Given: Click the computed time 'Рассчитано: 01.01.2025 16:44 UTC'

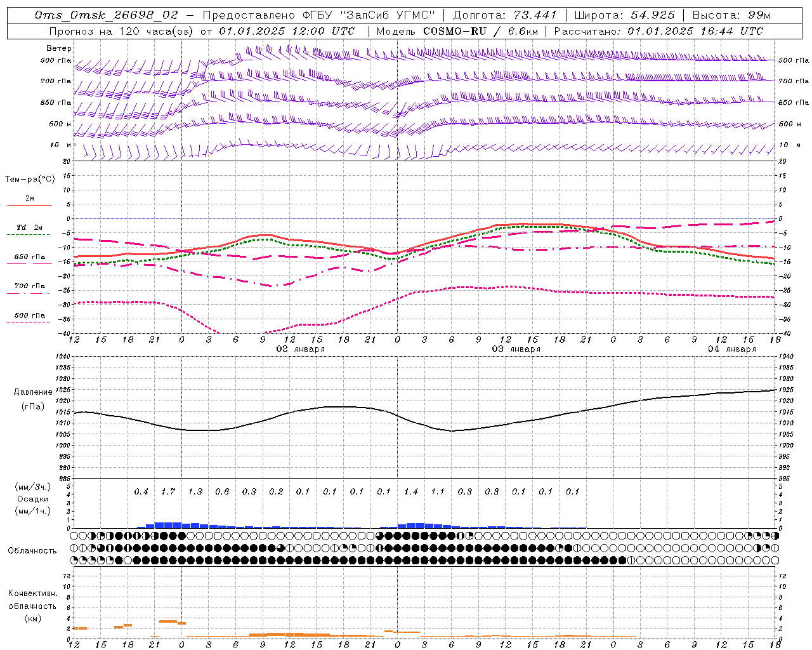Looking at the screenshot, I should tap(658, 31).
